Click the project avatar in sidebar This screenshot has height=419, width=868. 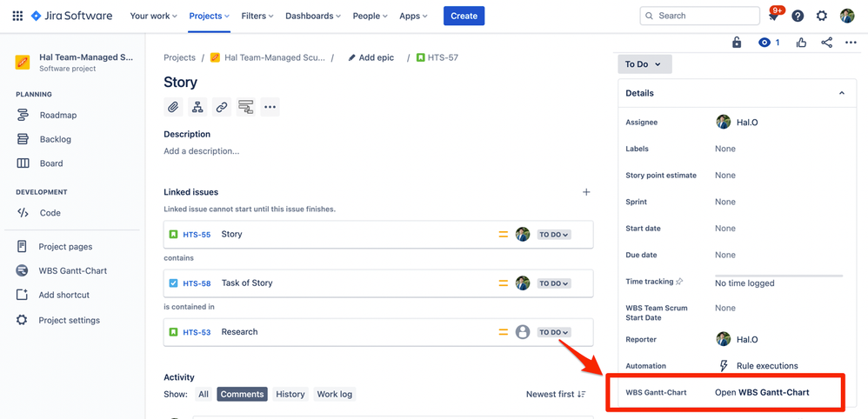[x=23, y=62]
